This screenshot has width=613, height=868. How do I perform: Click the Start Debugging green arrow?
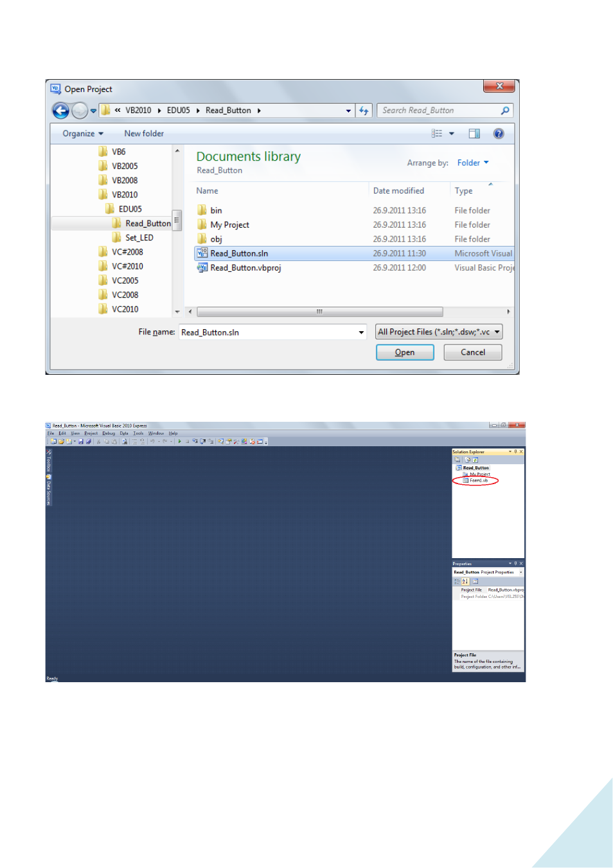pos(179,442)
